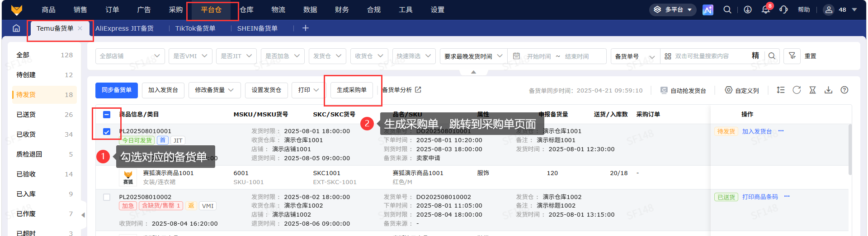Click the global search magnifier in the top bar

(x=727, y=9)
